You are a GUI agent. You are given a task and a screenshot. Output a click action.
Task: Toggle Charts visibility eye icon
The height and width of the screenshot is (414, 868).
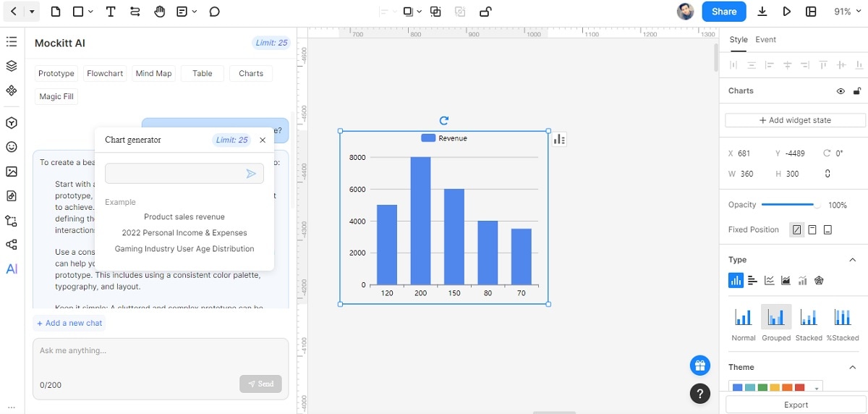coord(841,91)
